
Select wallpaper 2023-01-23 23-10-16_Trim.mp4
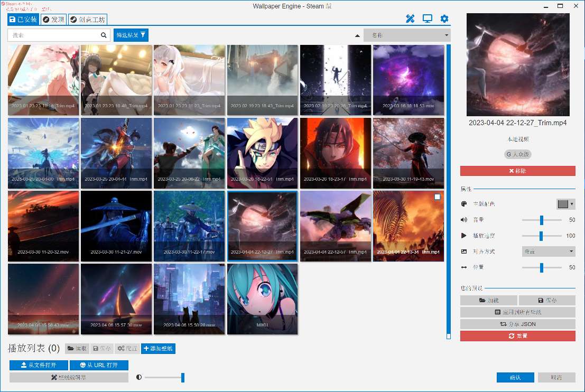click(43, 80)
